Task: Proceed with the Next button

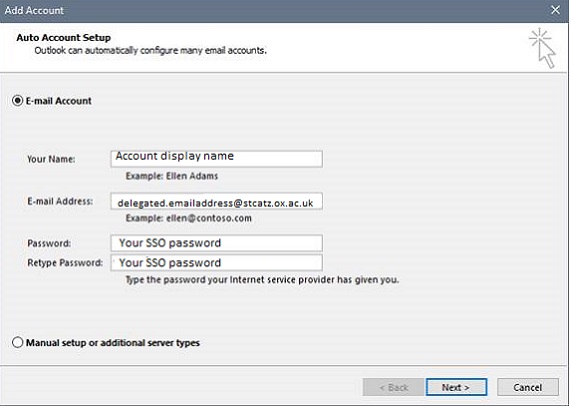Action: [x=456, y=387]
